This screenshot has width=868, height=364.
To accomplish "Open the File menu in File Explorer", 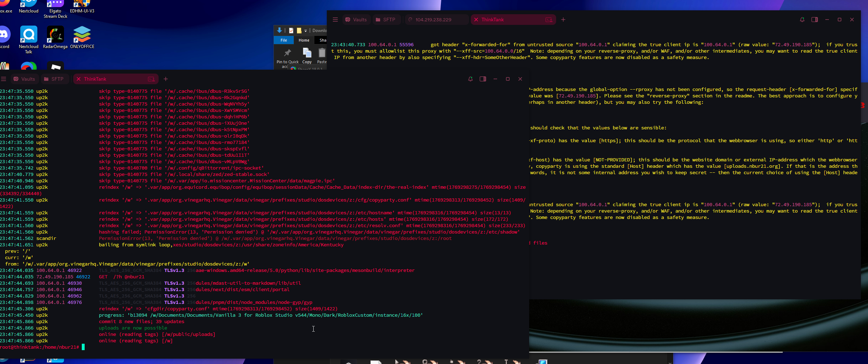I will point(283,40).
